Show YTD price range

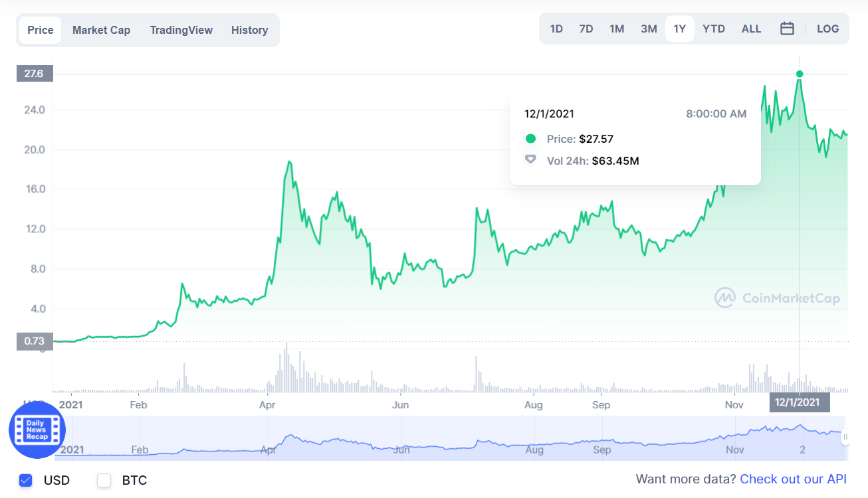pos(714,29)
